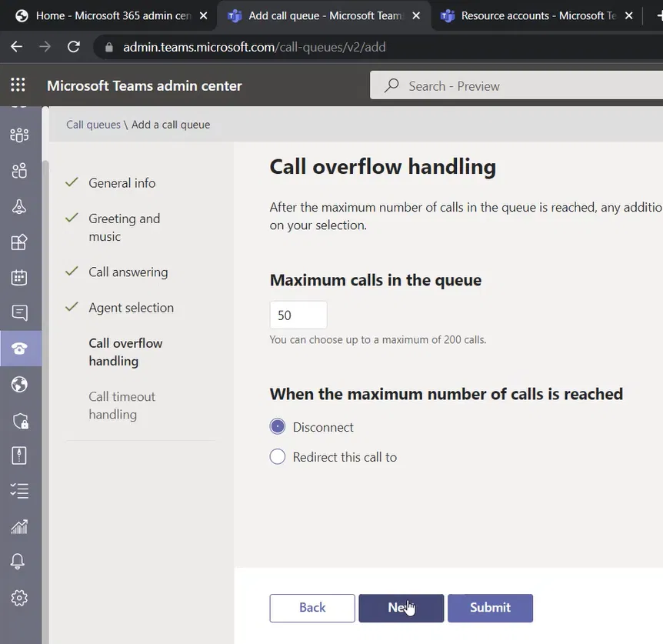This screenshot has width=663, height=644.
Task: Select the Disconnect radio option
Action: click(278, 427)
